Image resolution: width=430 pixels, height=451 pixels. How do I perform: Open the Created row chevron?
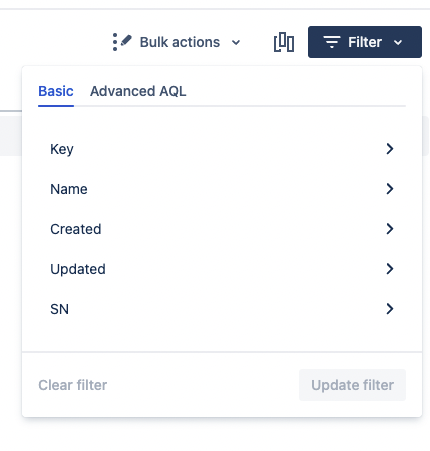tap(390, 229)
